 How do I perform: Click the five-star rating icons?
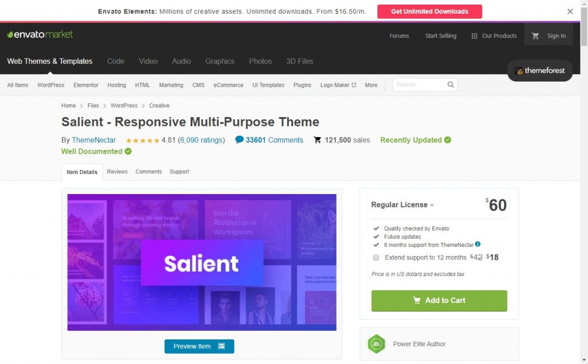(142, 141)
